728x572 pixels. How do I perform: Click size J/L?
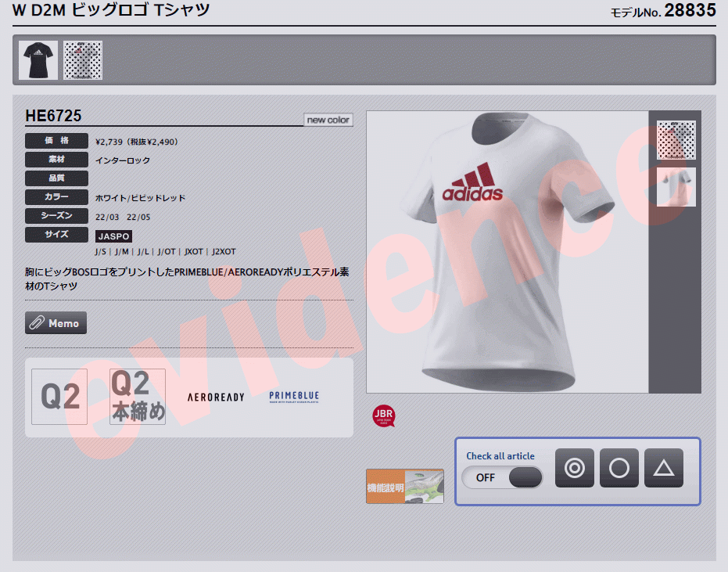pos(143,252)
